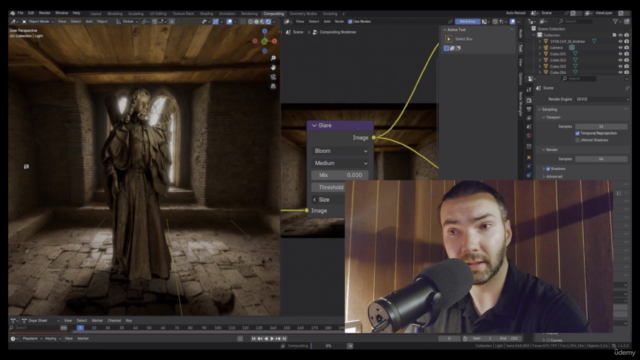Click the Glare node Image input socket
Image resolution: width=640 pixels, height=360 pixels.
coord(307,211)
